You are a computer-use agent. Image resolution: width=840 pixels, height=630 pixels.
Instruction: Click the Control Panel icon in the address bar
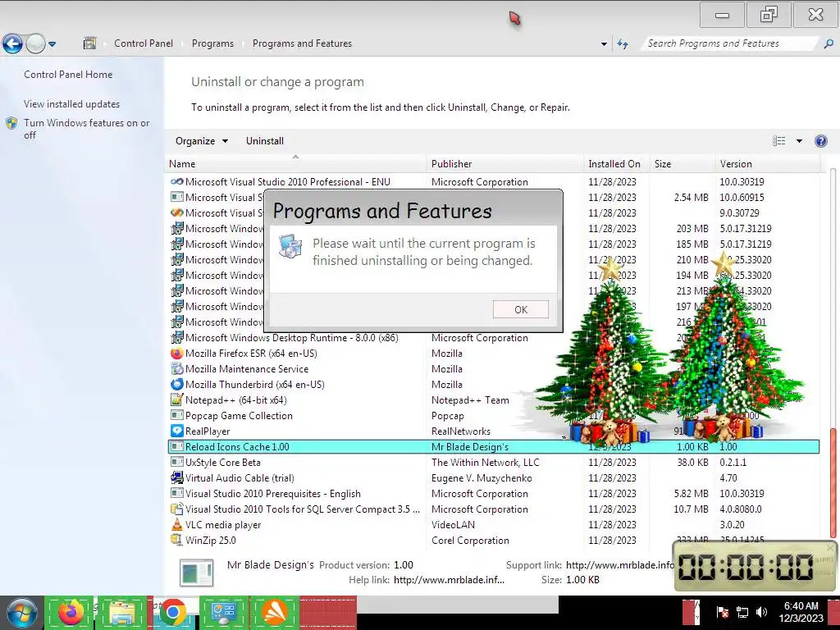[90, 43]
